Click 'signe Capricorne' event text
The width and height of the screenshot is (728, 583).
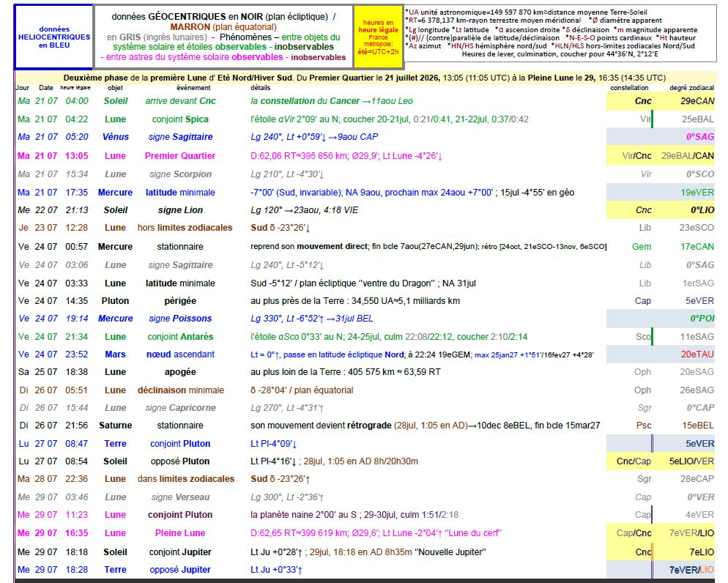(180, 408)
